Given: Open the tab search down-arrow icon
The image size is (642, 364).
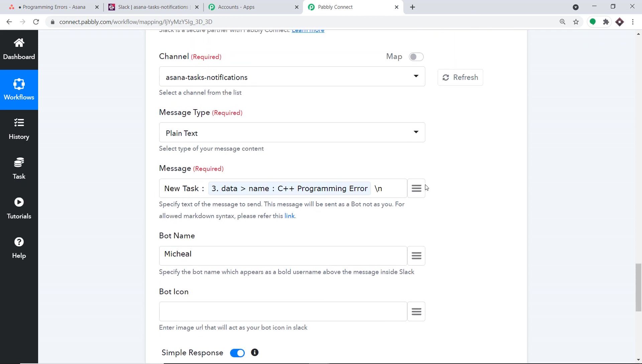Looking at the screenshot, I should (x=576, y=7).
